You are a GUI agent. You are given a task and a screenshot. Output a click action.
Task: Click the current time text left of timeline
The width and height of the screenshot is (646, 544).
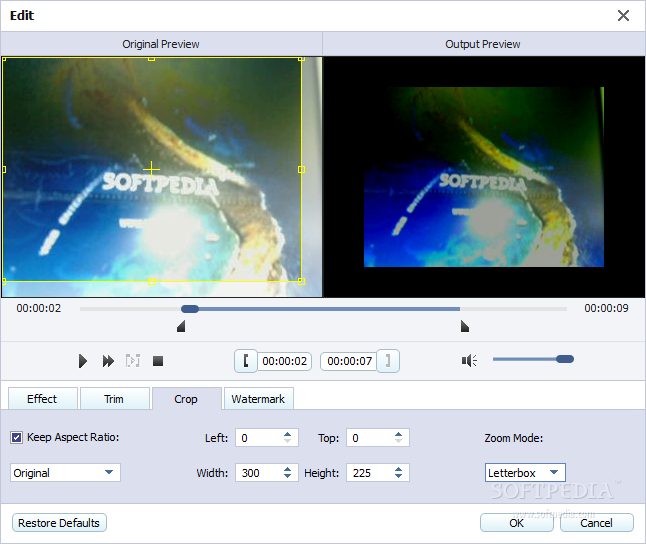point(39,308)
